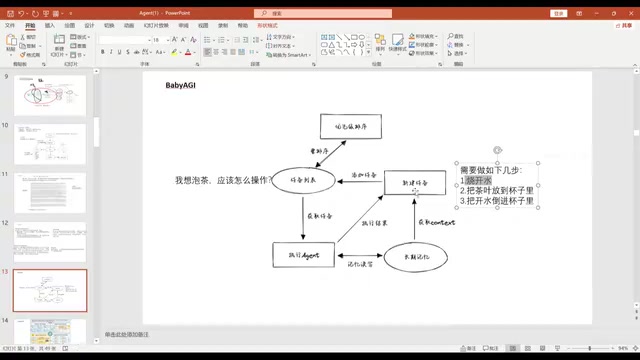This screenshot has height=360, width=640.
Task: Increase list indent level
Action: tap(245, 40)
